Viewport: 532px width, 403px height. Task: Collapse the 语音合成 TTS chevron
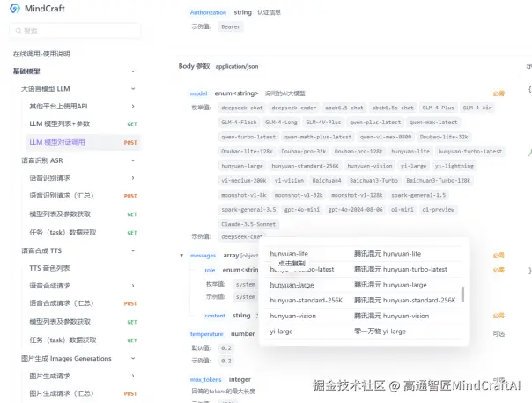click(x=133, y=250)
